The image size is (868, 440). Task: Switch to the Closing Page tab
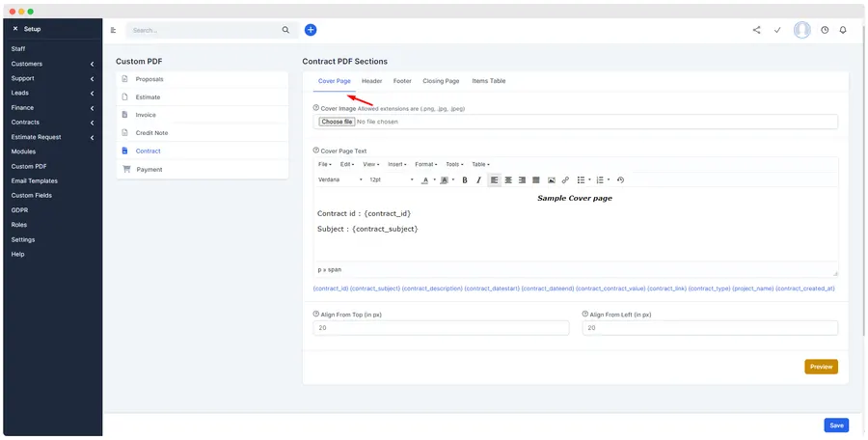pos(441,81)
